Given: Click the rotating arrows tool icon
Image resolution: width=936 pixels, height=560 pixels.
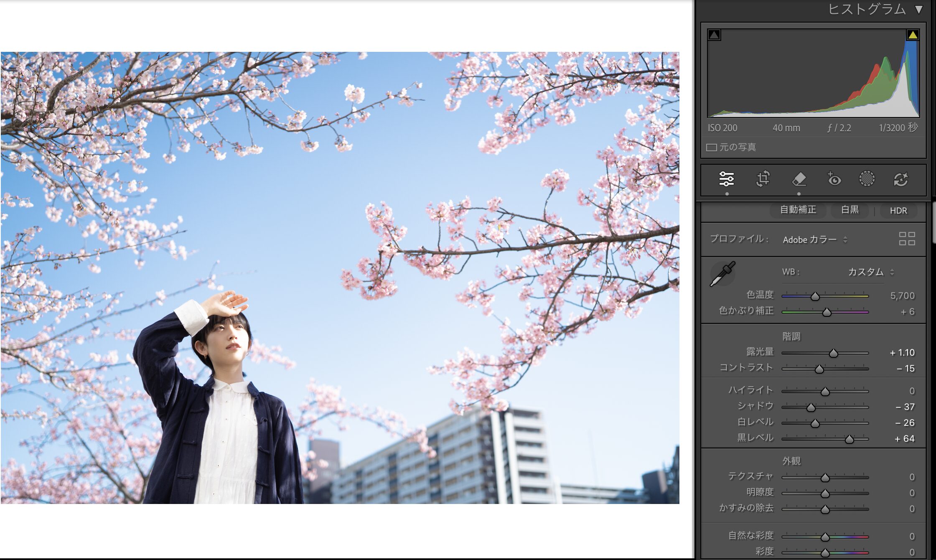Looking at the screenshot, I should coord(901,179).
